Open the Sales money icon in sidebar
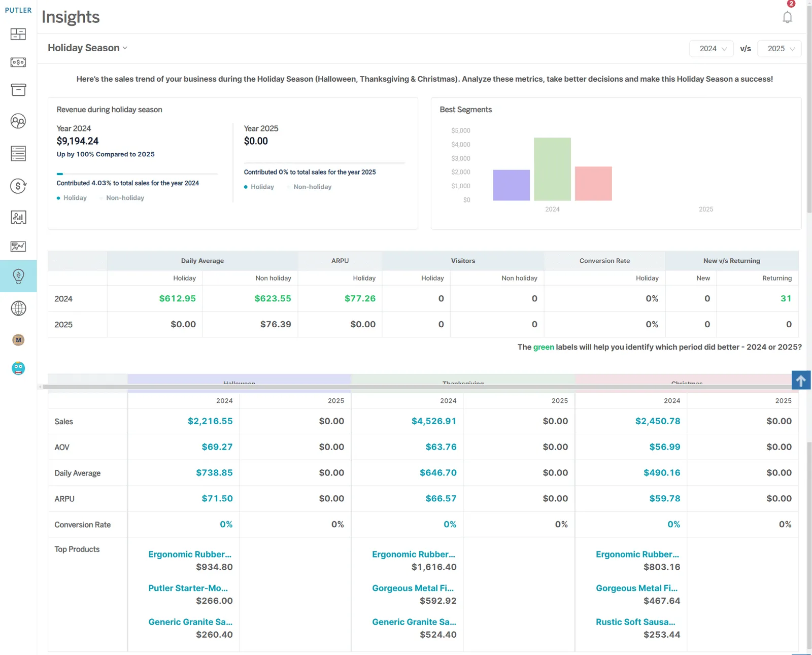812x655 pixels. (18, 62)
